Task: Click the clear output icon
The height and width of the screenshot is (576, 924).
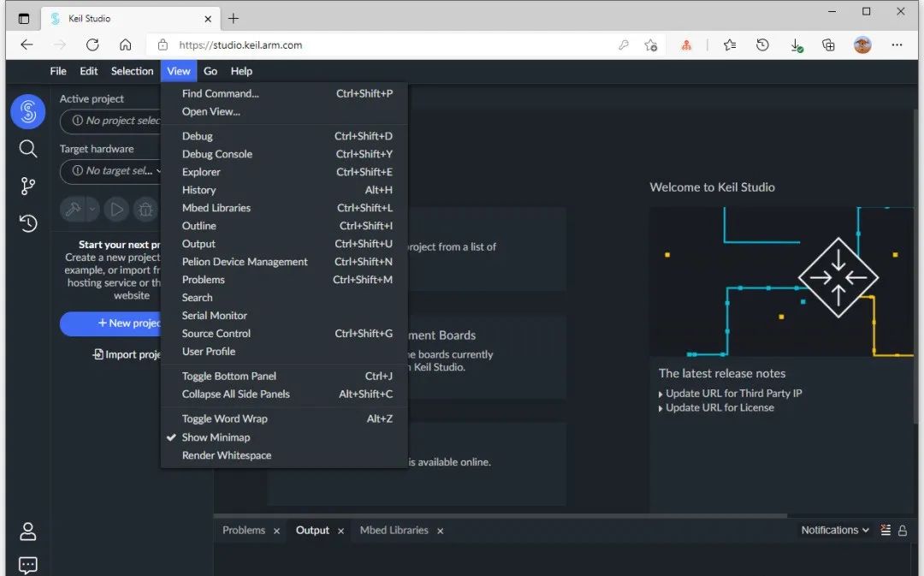Action: click(885, 530)
